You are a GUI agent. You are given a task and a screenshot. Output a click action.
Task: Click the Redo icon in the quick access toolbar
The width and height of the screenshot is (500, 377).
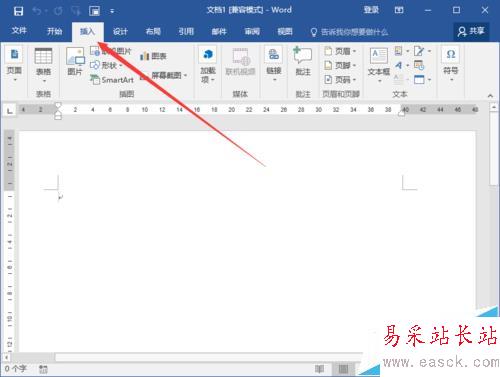(x=58, y=11)
